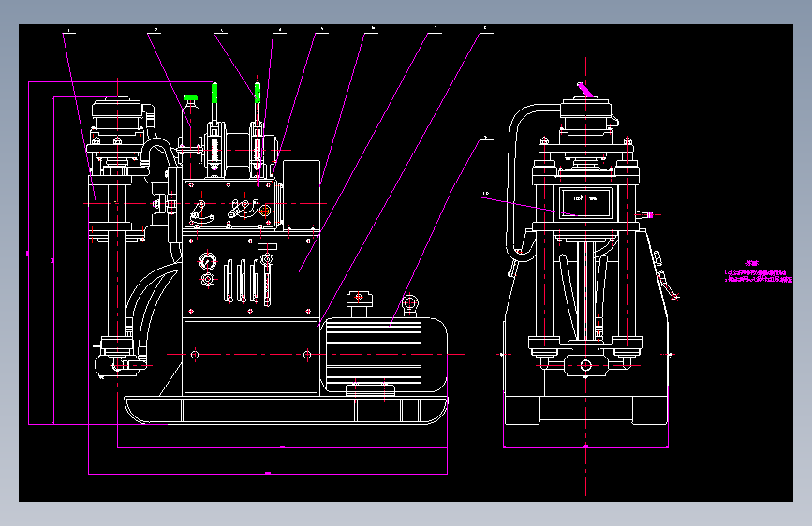Click callout balloon number 2

pos(155,31)
